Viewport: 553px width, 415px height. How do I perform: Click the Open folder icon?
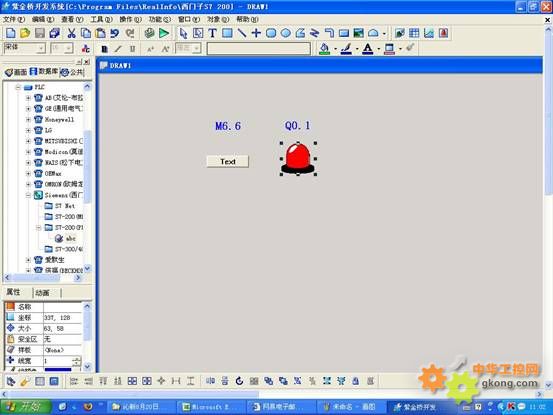click(x=25, y=33)
